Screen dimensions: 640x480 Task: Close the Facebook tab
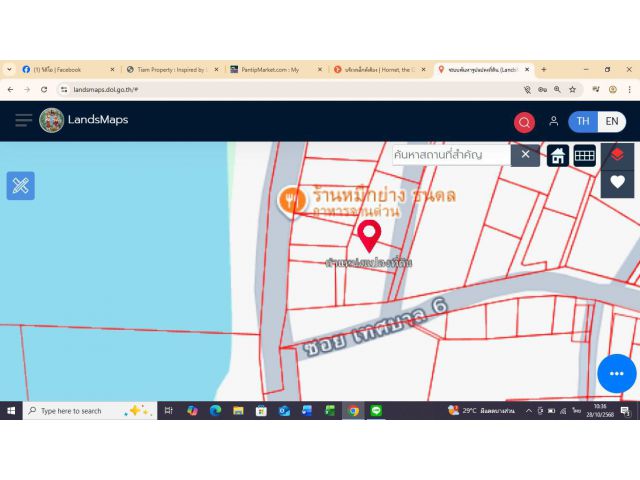(112, 70)
